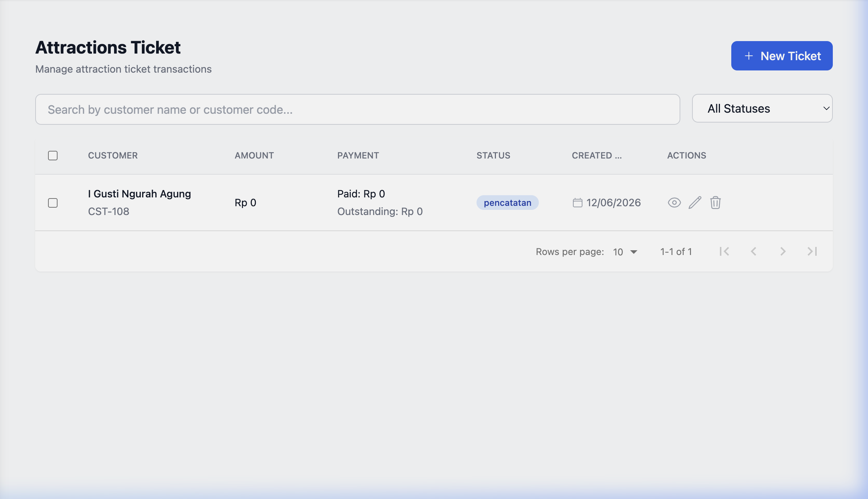868x499 pixels.
Task: Go to first page icon
Action: 724,251
